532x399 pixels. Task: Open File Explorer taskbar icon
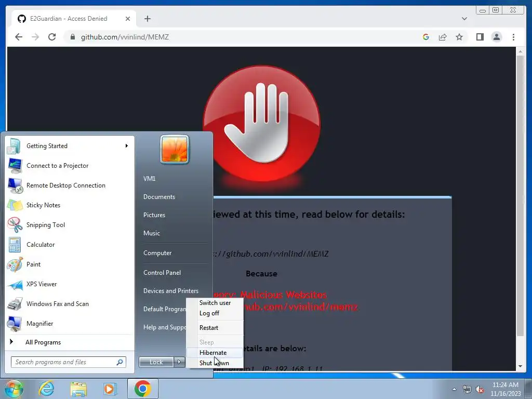coord(78,389)
